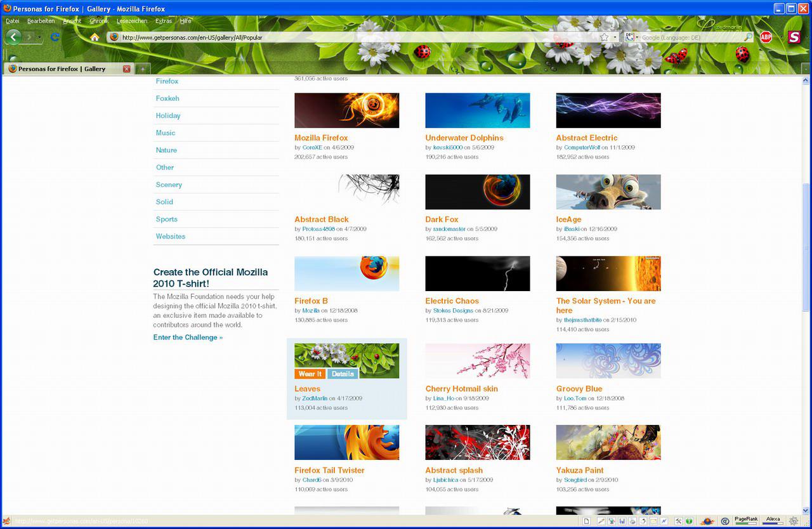The width and height of the screenshot is (812, 529).
Task: Close the Personas for Firefox tab
Action: click(126, 69)
